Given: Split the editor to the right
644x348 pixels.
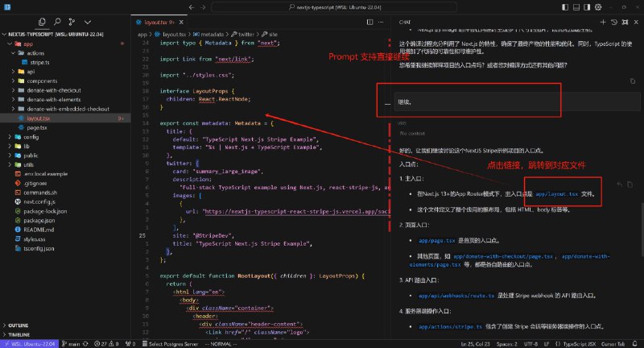Looking at the screenshot, I should pyautogui.click(x=369, y=23).
